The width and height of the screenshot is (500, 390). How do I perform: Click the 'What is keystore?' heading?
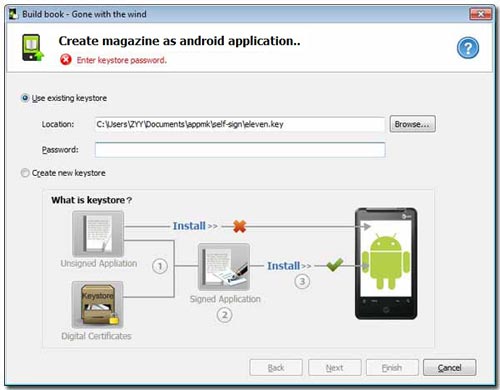pyautogui.click(x=92, y=200)
